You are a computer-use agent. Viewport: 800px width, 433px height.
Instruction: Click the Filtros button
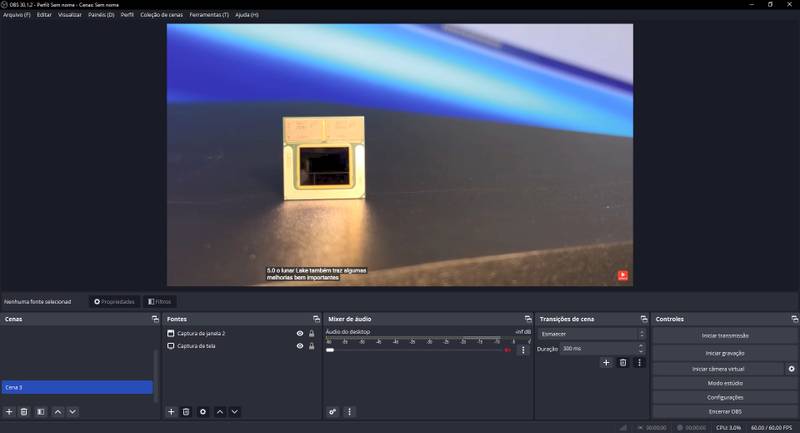pos(160,301)
